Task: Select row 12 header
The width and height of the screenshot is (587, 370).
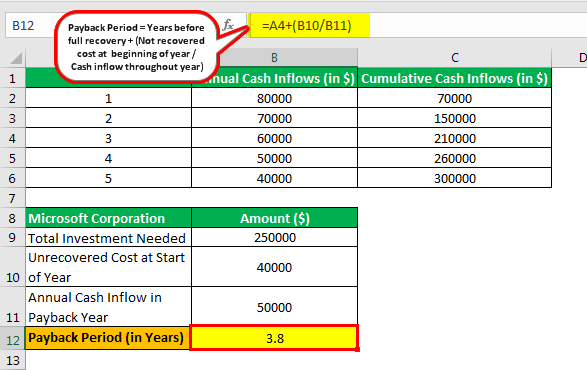Action: [12, 338]
